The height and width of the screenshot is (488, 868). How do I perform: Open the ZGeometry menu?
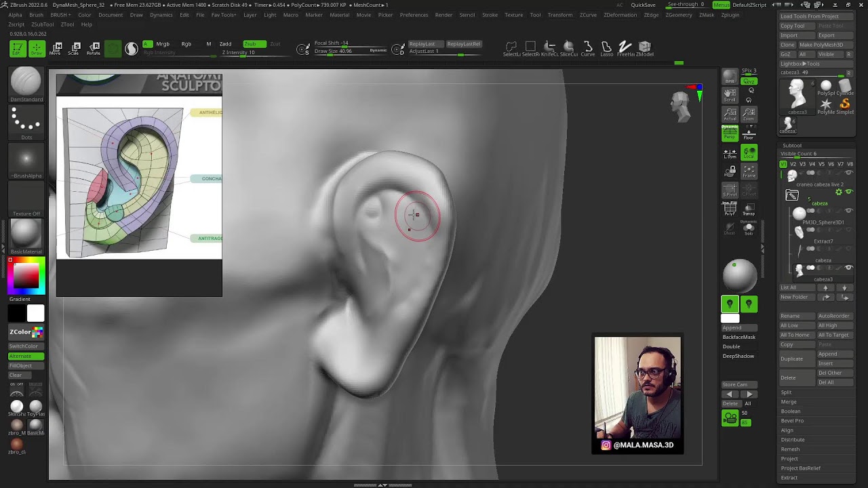coord(678,15)
